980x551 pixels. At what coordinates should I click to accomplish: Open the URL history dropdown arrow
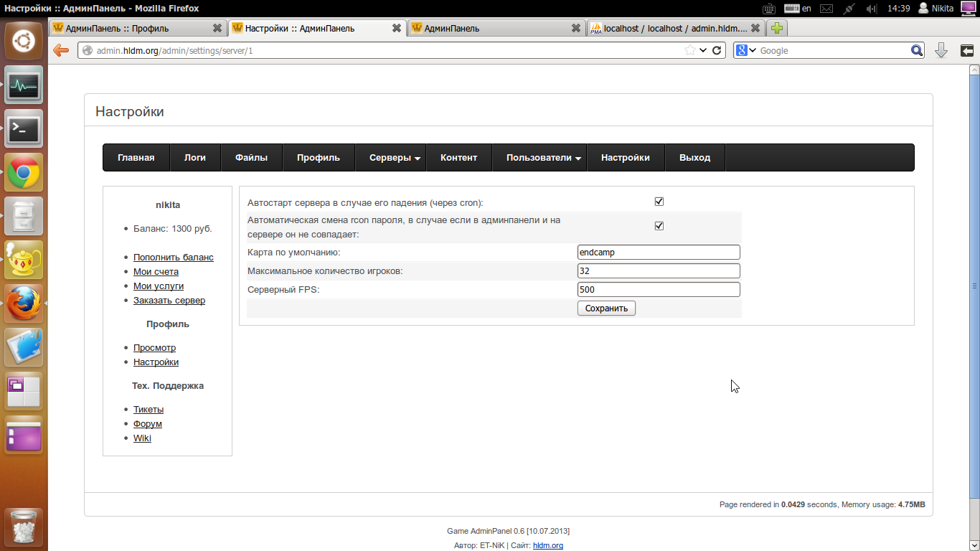pos(703,50)
